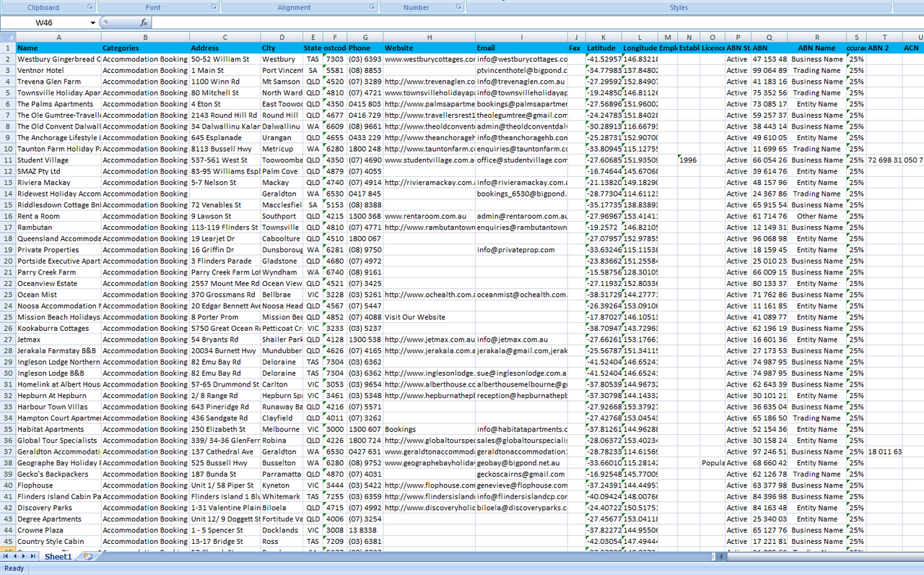Insert a new worksheet next to Sheet1
Image resolution: width=924 pixels, height=575 pixels.
[x=87, y=557]
